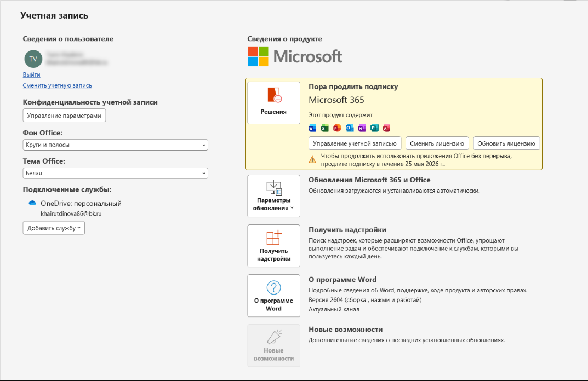Image resolution: width=588 pixels, height=381 pixels.
Task: Click the Учетная запись page title
Action: click(54, 15)
